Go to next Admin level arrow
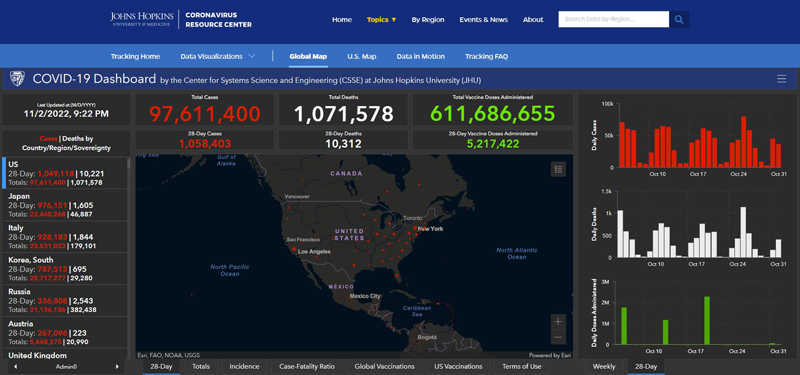The width and height of the screenshot is (800, 375). [117, 366]
